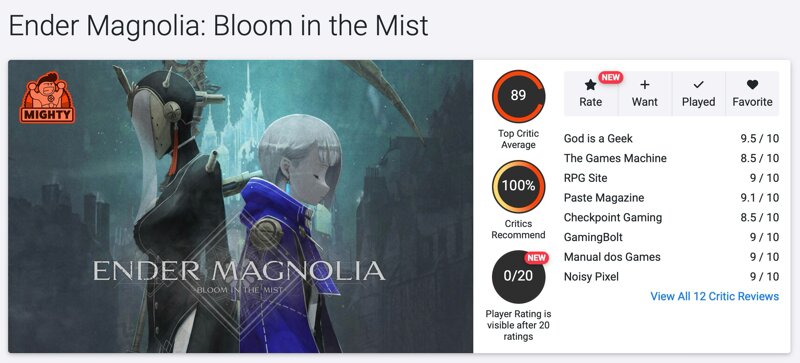Click the 0/20 player rating circle
The height and width of the screenshot is (363, 800).
518,276
